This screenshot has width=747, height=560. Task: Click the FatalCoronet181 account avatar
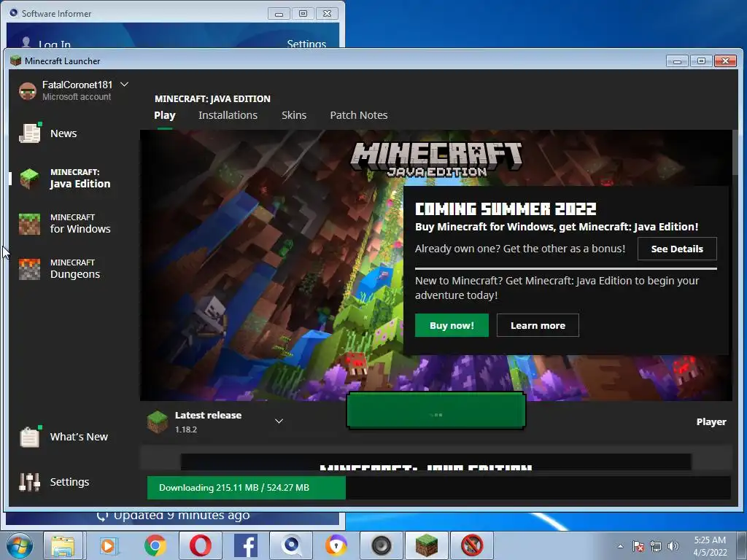point(28,90)
